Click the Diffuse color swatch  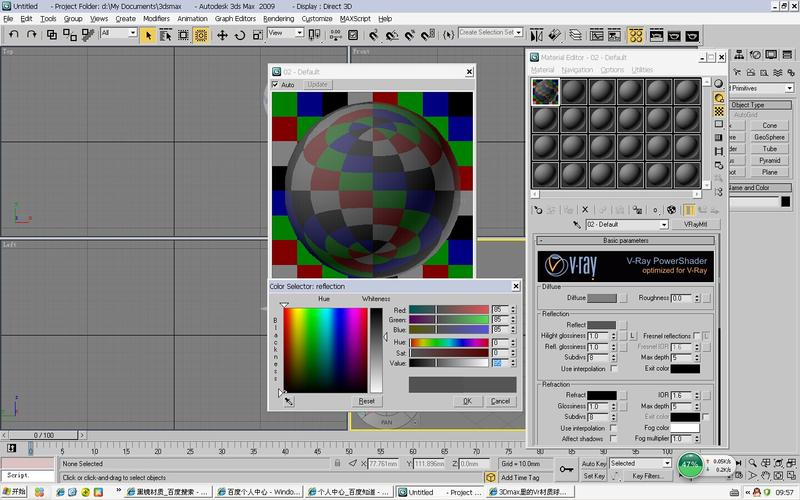602,298
